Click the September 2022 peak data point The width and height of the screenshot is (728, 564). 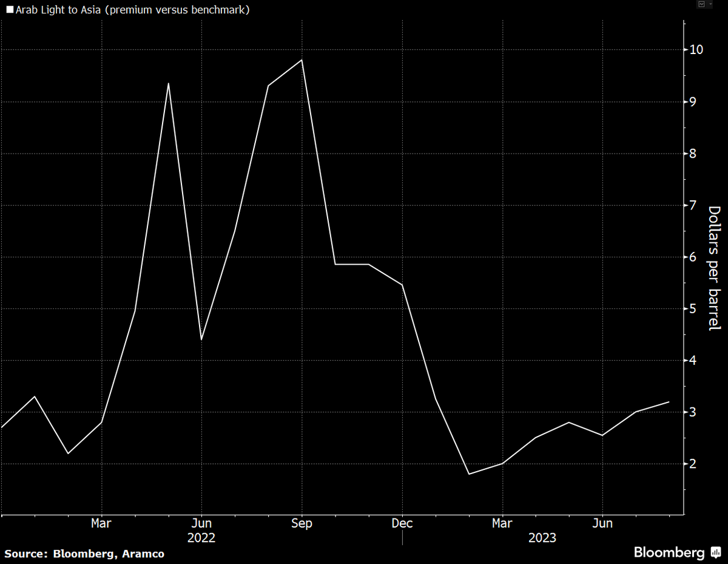tap(302, 59)
